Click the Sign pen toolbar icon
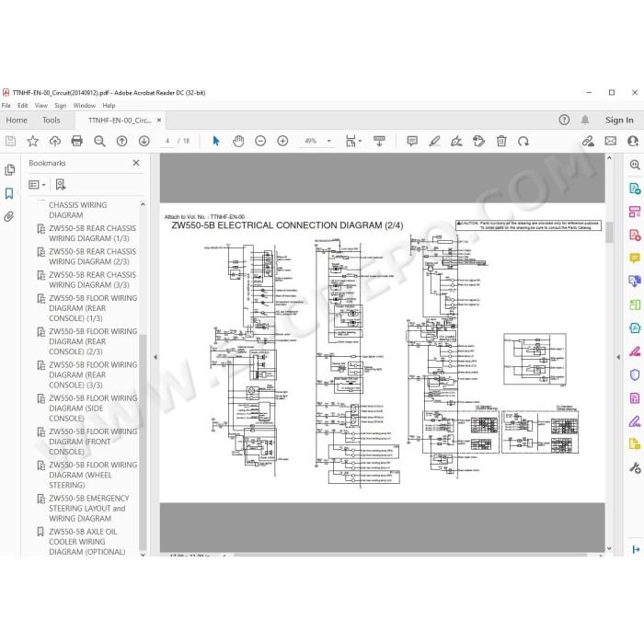The height and width of the screenshot is (644, 644). (456, 142)
